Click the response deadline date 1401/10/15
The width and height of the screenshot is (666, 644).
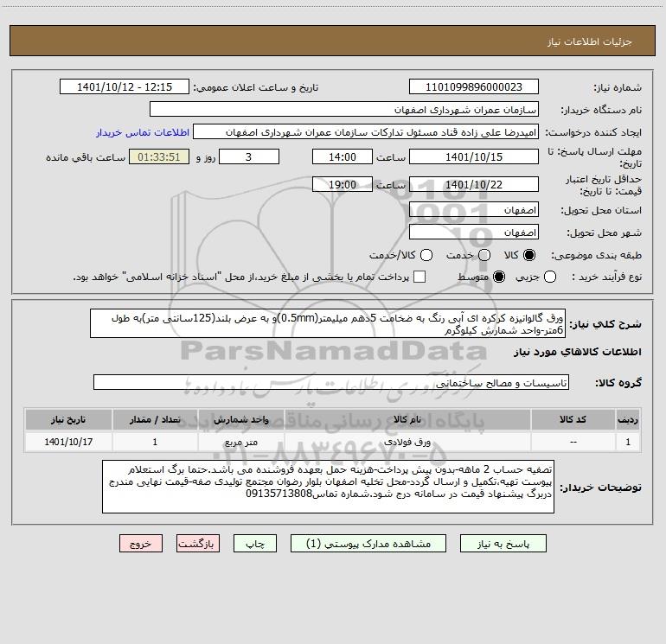point(474,156)
